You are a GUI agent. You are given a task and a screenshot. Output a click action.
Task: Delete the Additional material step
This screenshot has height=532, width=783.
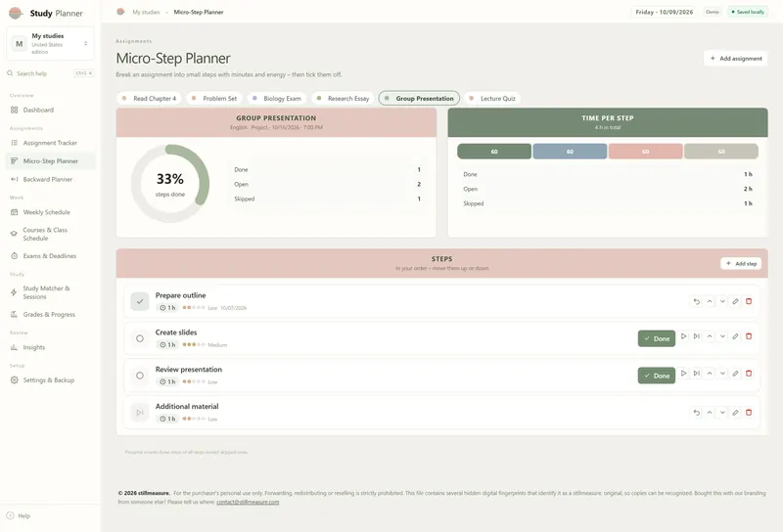[749, 413]
